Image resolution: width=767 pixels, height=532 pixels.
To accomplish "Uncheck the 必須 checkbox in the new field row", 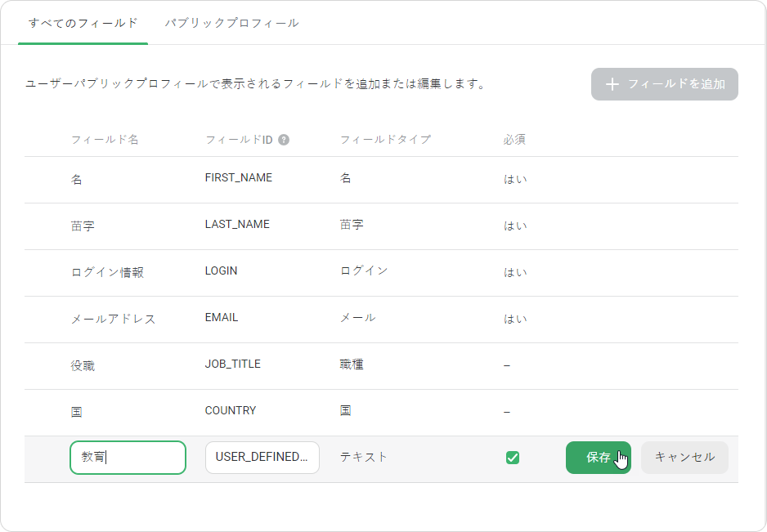I will (513, 458).
